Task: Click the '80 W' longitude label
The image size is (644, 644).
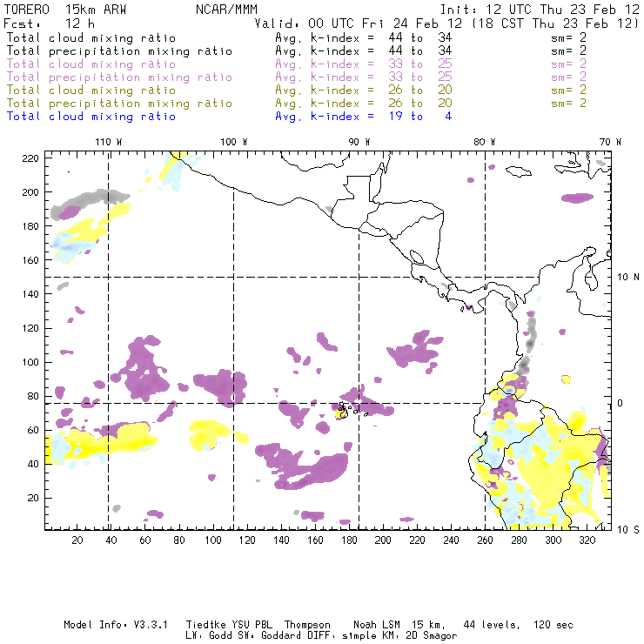Action: pyautogui.click(x=484, y=142)
